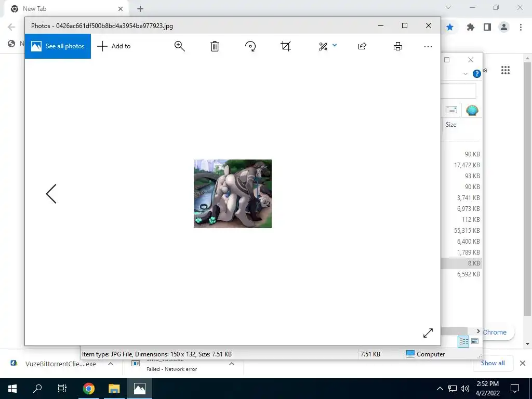Open the notification center icon
Image resolution: width=532 pixels, height=399 pixels.
[x=515, y=389]
